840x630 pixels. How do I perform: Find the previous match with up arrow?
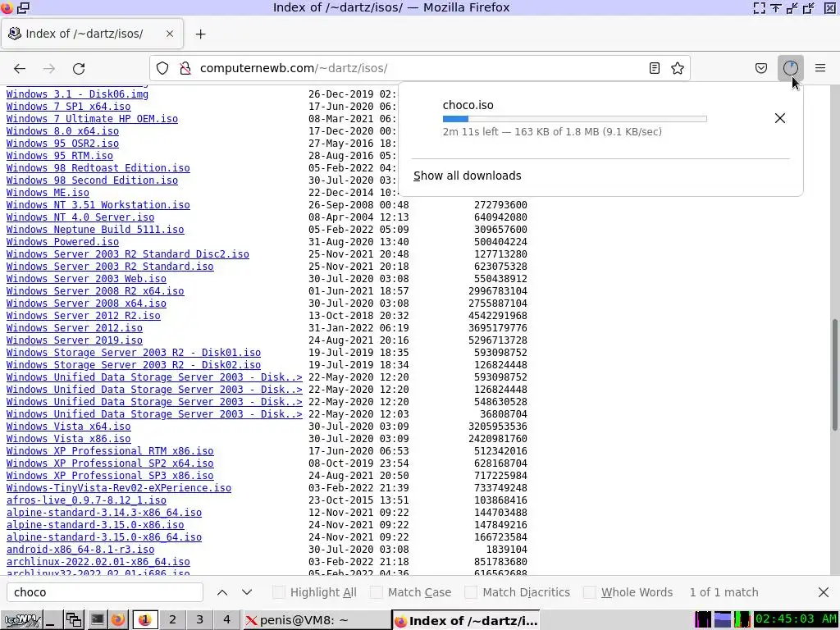pyautogui.click(x=221, y=592)
